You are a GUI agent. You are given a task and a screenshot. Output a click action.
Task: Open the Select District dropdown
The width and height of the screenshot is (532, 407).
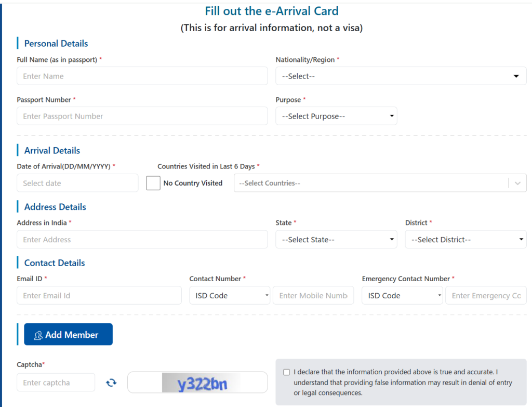[465, 240]
